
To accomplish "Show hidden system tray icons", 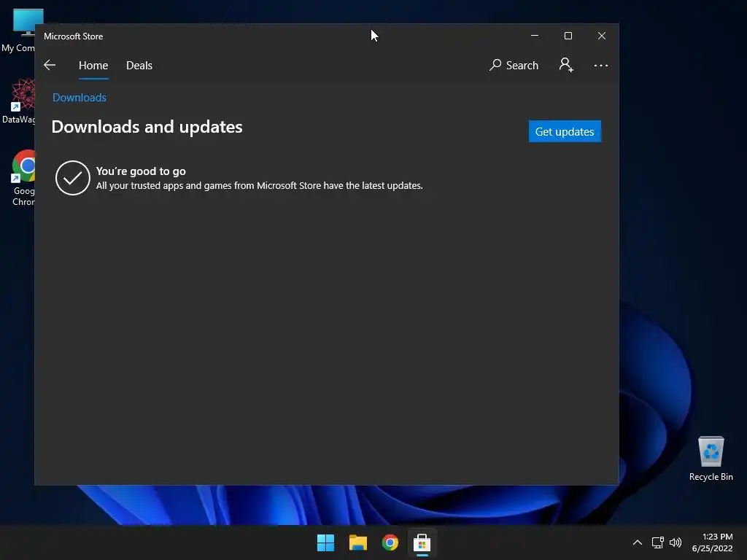I will tap(638, 542).
